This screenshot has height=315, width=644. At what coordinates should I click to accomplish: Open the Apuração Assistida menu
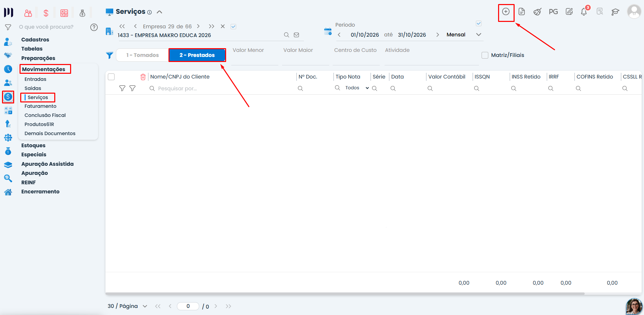pos(48,164)
